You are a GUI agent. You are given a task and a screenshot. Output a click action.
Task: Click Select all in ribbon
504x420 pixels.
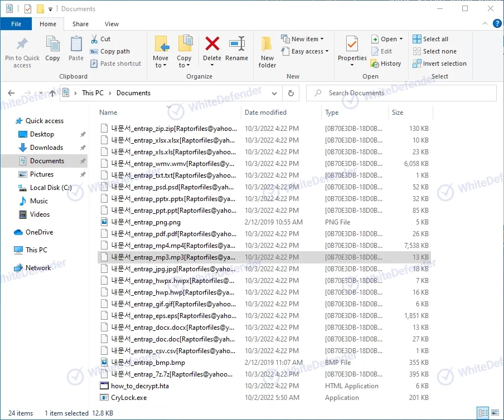point(430,39)
